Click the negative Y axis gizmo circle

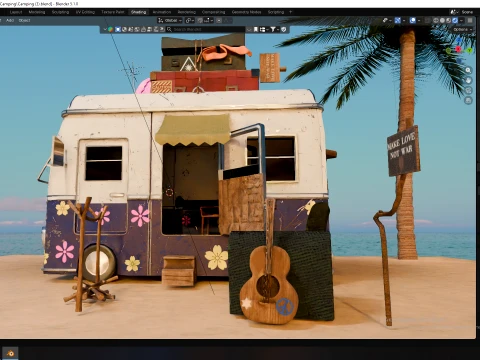click(x=449, y=51)
